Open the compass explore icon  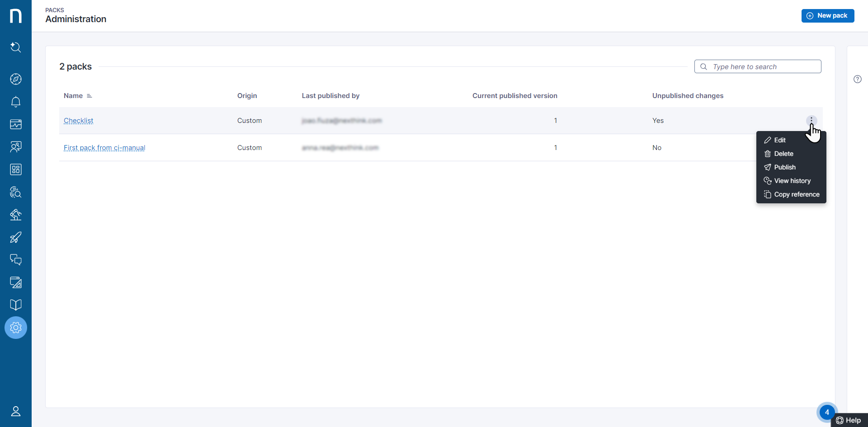click(16, 79)
